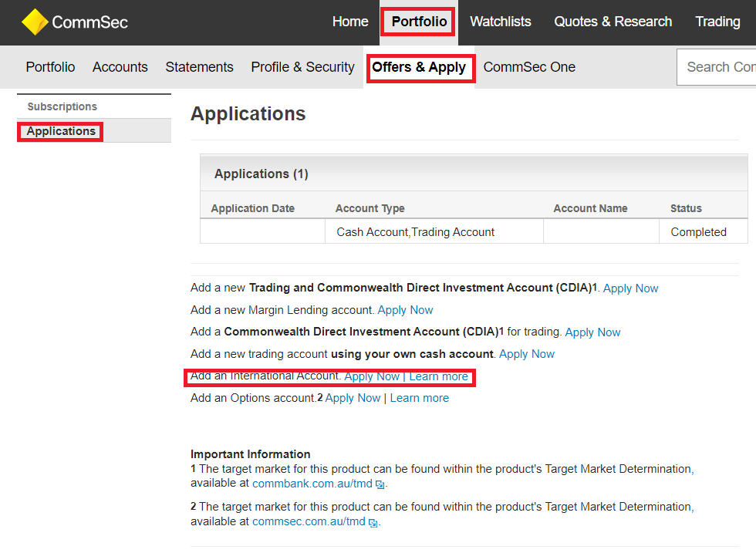Apply Now for CDIA for trading
The height and width of the screenshot is (553, 756).
pos(592,332)
